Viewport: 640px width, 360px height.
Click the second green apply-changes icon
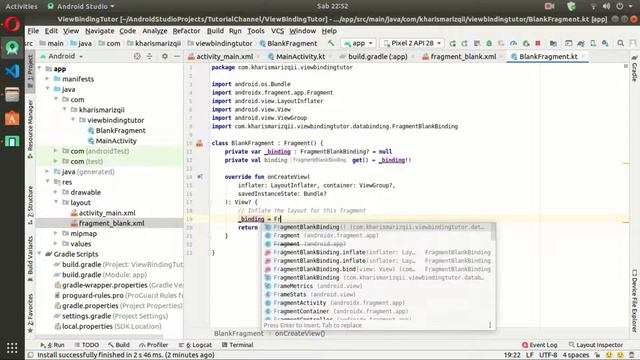point(464,43)
